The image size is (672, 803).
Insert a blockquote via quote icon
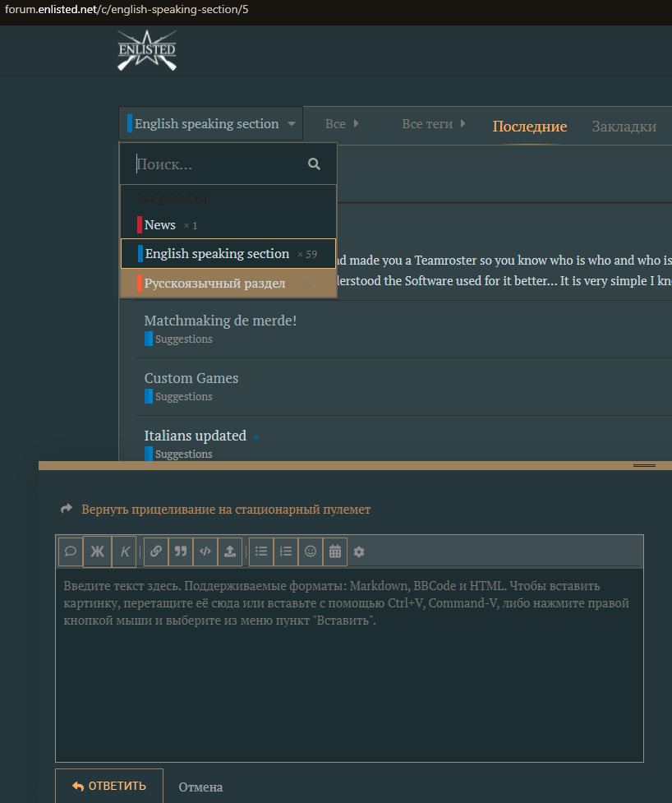pyautogui.click(x=181, y=551)
